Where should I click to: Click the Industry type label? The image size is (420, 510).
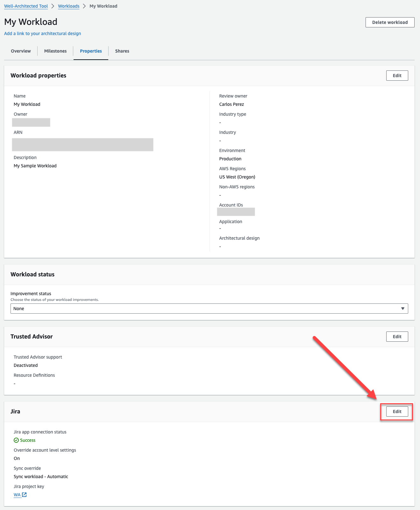tap(233, 114)
